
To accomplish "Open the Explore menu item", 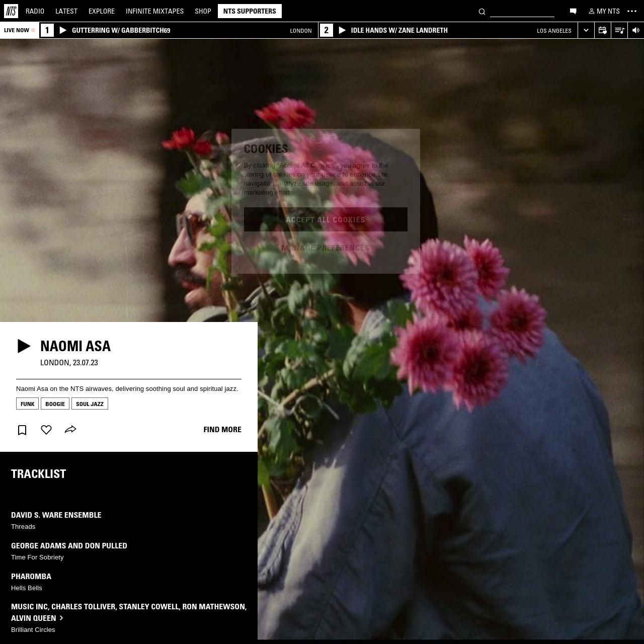I will (102, 11).
